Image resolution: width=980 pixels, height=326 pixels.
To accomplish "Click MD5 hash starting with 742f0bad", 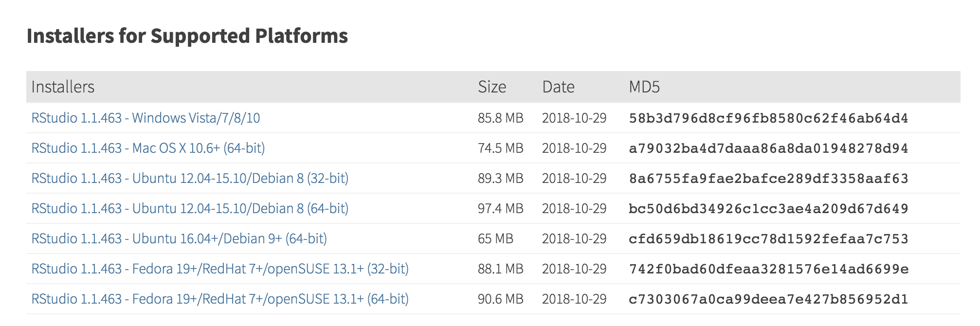I will (x=768, y=269).
